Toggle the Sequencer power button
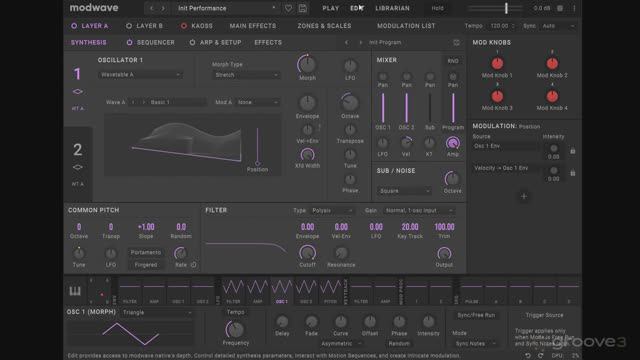This screenshot has width=640, height=360. click(129, 42)
